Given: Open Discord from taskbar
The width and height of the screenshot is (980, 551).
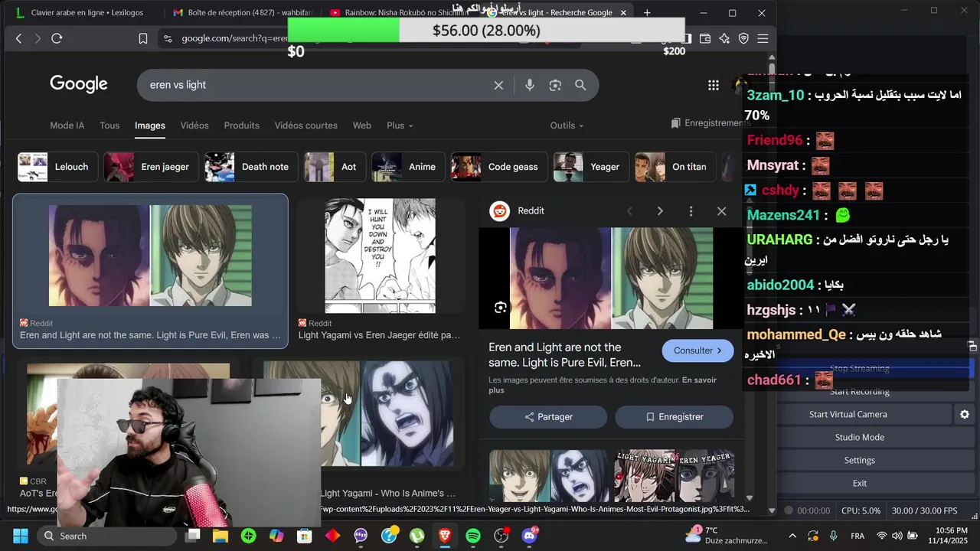Looking at the screenshot, I should (529, 536).
